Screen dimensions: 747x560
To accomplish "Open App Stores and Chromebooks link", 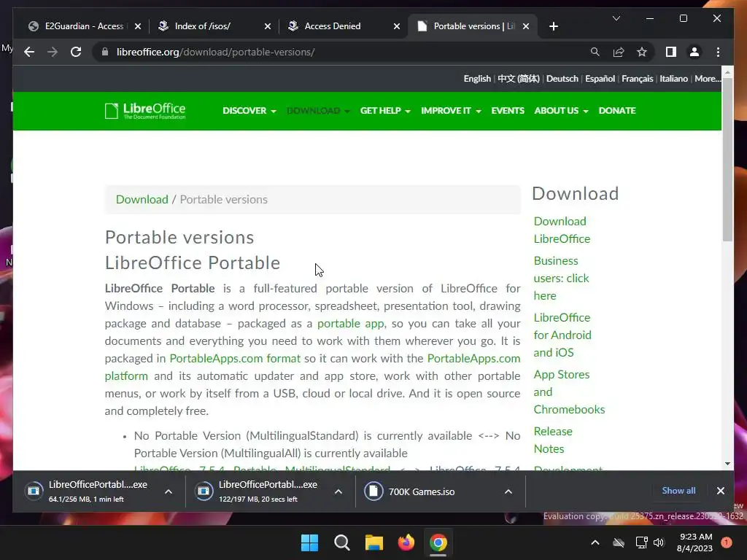I will [x=569, y=392].
